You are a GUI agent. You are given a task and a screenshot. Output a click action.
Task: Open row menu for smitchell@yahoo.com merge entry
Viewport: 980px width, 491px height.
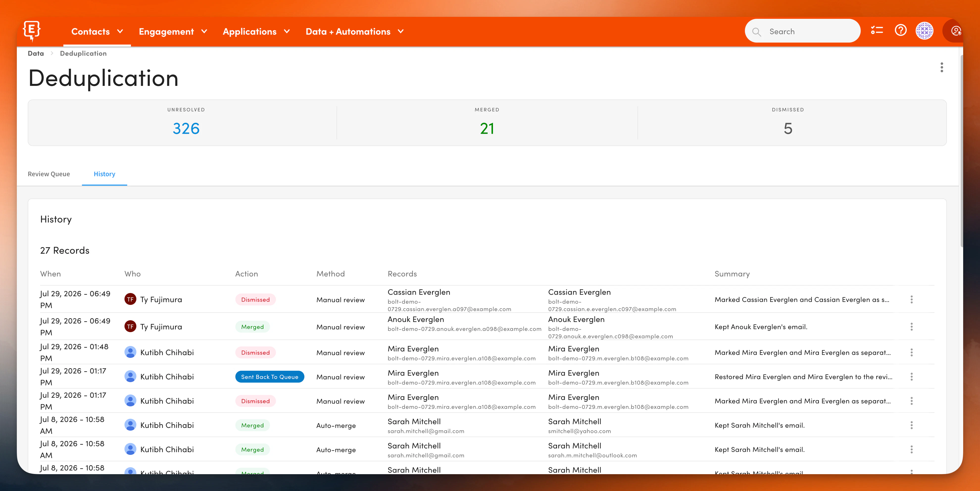coord(911,425)
